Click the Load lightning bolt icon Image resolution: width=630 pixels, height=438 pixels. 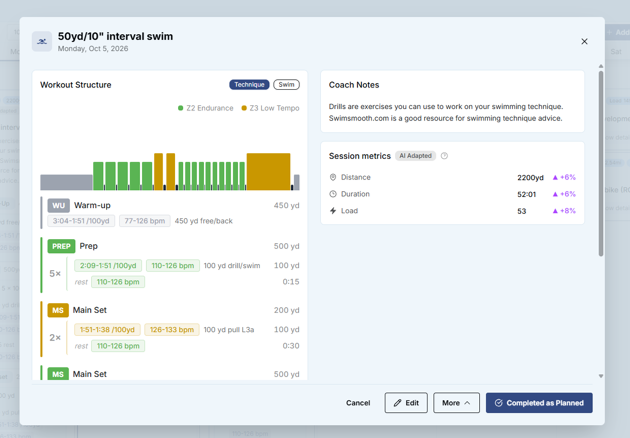tap(333, 211)
